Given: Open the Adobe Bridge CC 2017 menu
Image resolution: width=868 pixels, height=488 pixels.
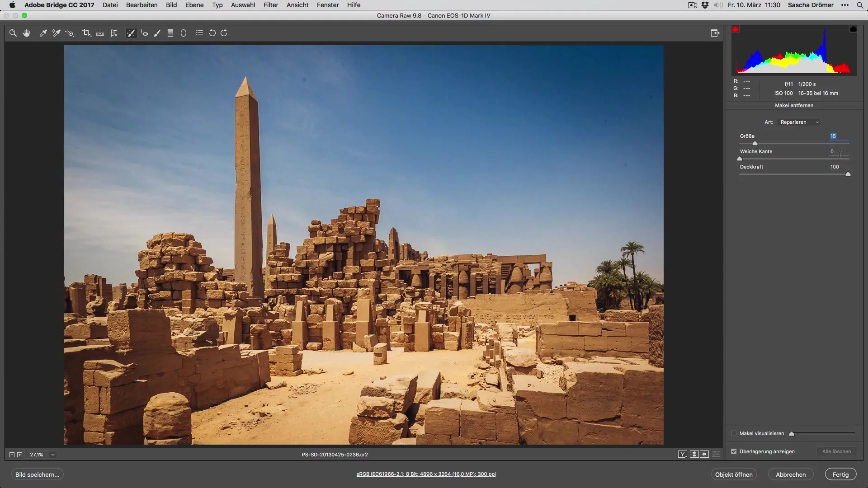Looking at the screenshot, I should point(59,5).
